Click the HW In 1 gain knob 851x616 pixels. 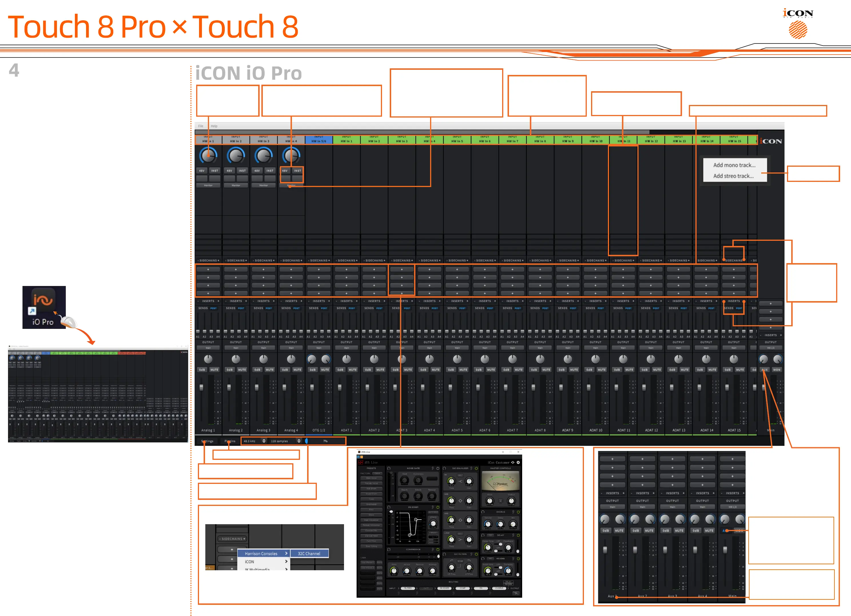coord(208,155)
